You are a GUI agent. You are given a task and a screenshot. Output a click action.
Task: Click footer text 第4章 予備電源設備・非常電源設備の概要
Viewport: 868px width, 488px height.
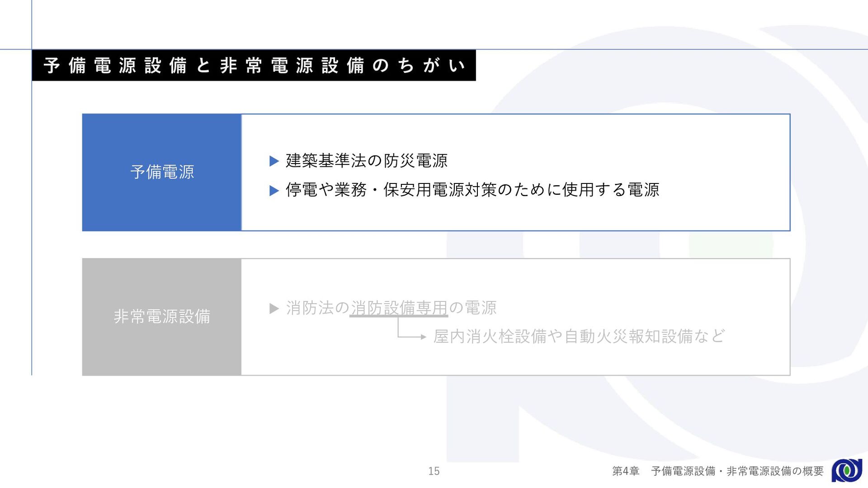tap(717, 471)
